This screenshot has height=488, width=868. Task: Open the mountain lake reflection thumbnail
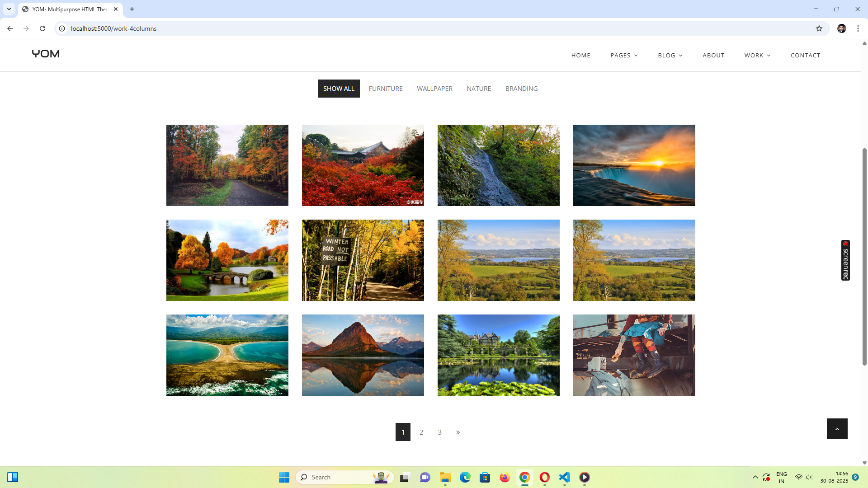coord(363,355)
